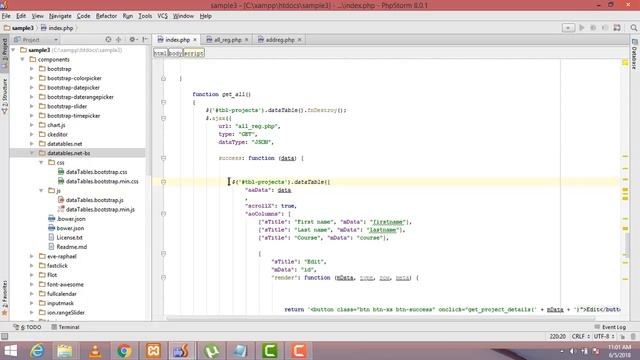Image resolution: width=640 pixels, height=360 pixels.
Task: Open the run configuration dropdown
Action: pos(568,28)
